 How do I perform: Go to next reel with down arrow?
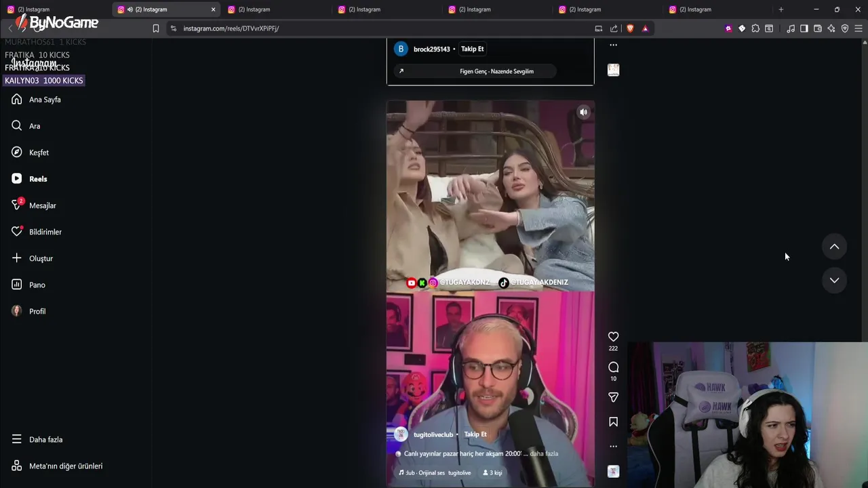834,280
